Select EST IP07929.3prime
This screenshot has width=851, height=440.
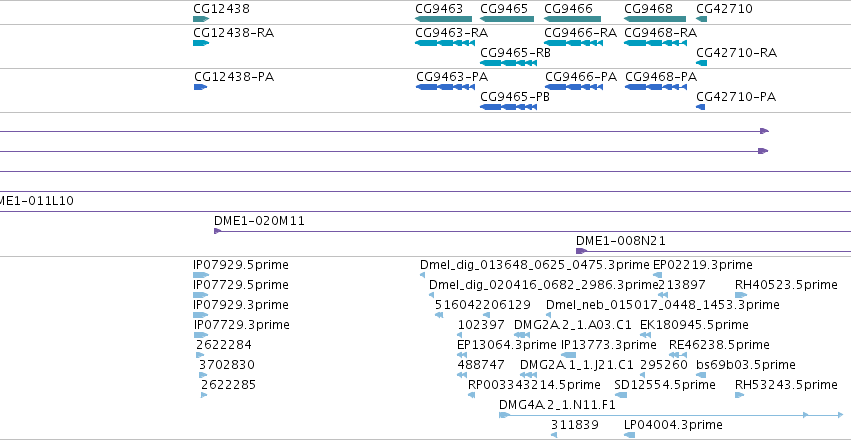pyautogui.click(x=240, y=305)
